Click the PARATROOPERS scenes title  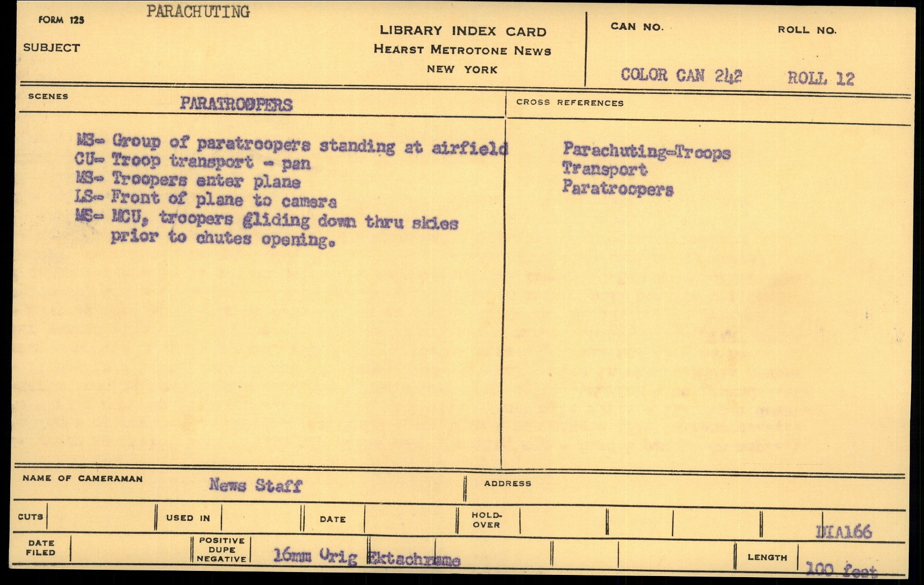236,105
